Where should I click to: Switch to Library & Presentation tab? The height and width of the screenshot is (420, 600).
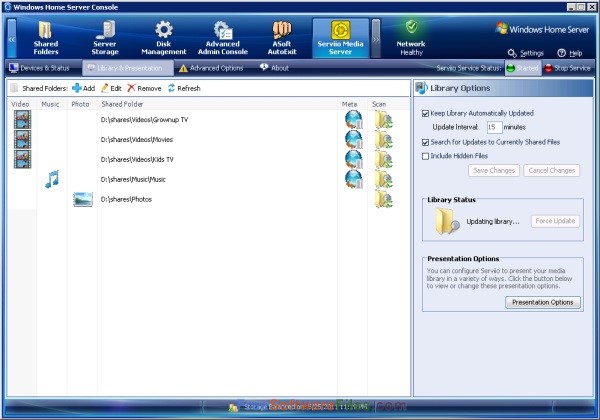click(126, 68)
